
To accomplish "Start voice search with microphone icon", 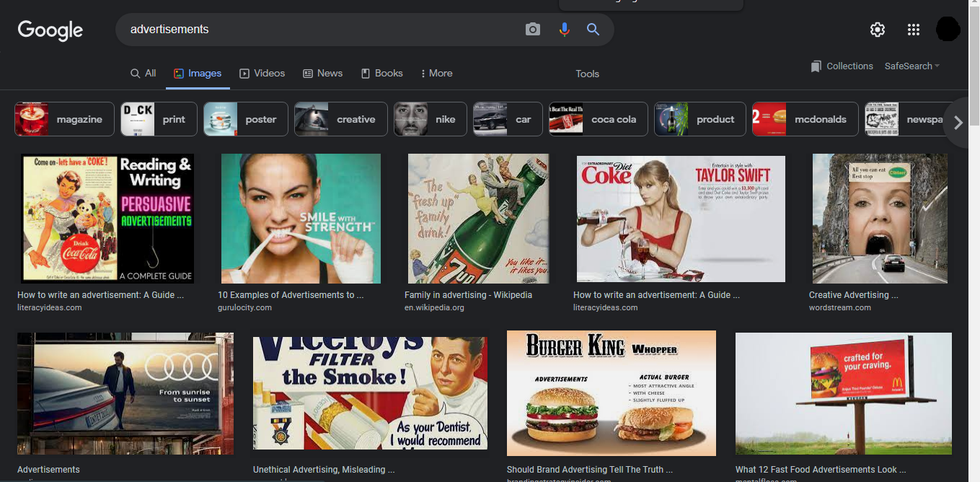I will coord(564,30).
